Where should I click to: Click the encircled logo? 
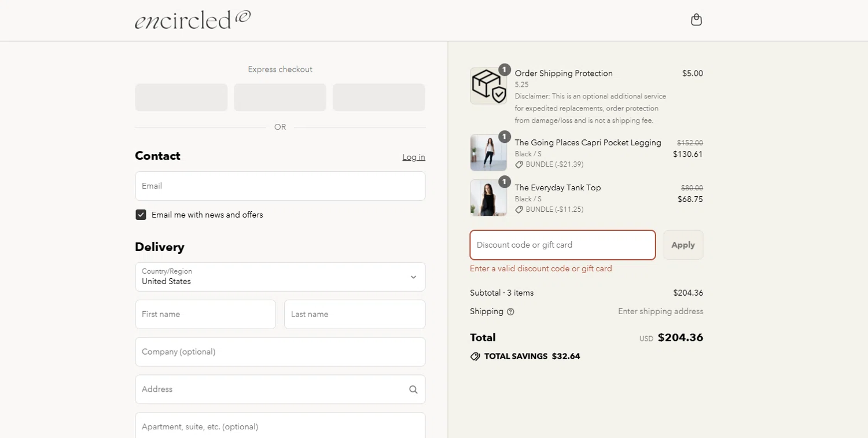coord(193,20)
